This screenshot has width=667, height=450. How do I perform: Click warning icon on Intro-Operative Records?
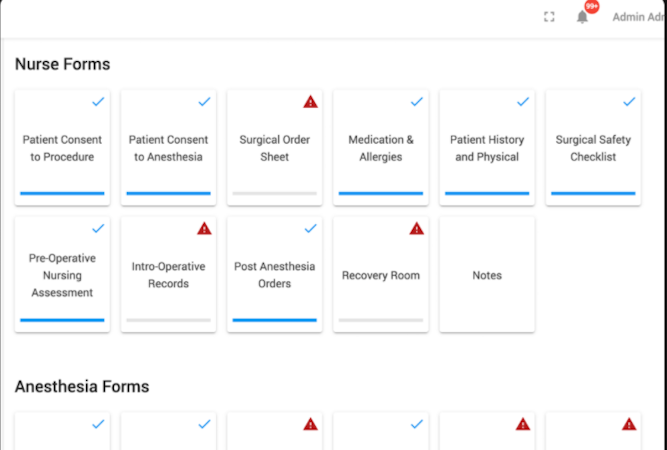tap(204, 229)
